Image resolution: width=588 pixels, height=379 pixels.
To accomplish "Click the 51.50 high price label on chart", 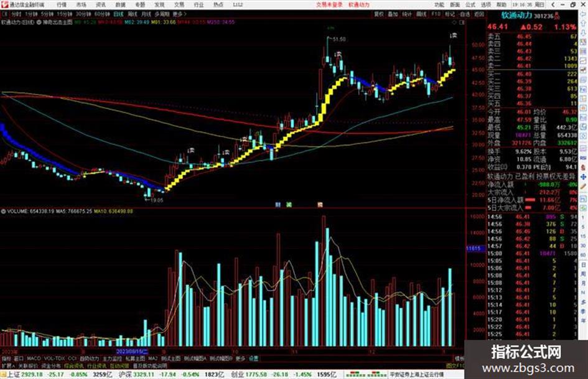I will [x=339, y=39].
